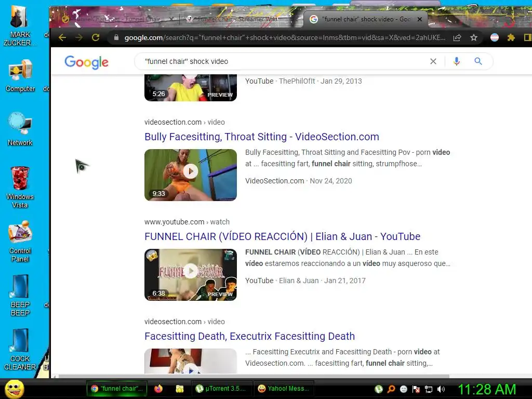Click the text "Elian & Juan · Jan 21, 2017"
Image resolution: width=532 pixels, height=399 pixels.
322,281
